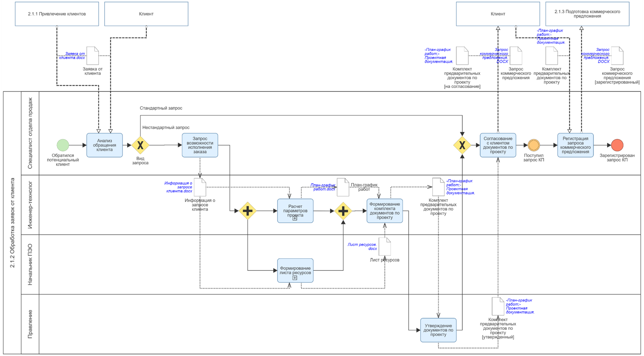The width and height of the screenshot is (644, 356).
Task: Select the red end event 'Зарегистрирован запрос КП'
Action: 617,145
